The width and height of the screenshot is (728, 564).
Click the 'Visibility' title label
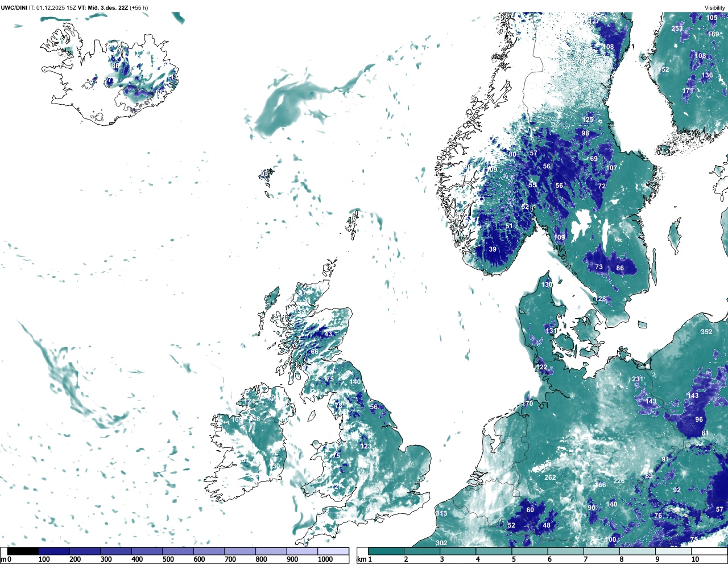715,8
